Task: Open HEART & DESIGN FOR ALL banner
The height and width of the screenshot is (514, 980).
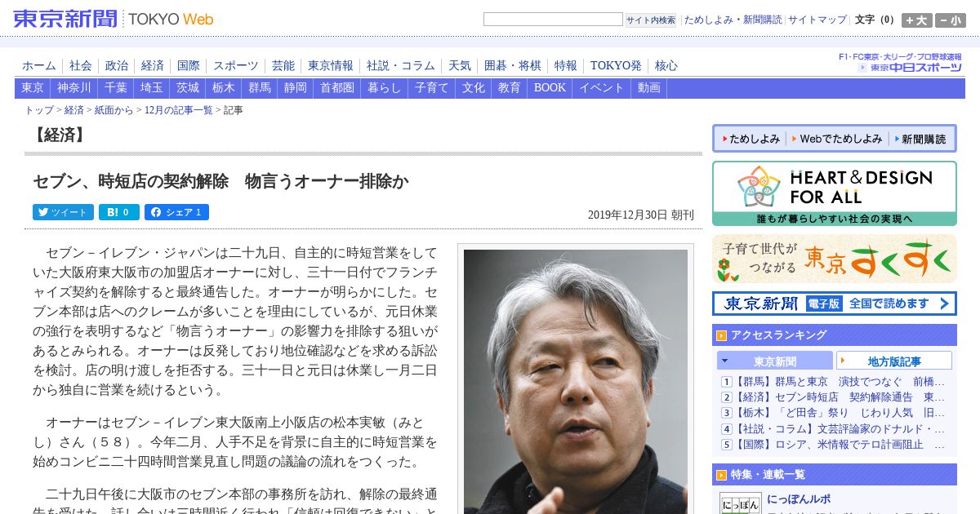Action: click(835, 193)
